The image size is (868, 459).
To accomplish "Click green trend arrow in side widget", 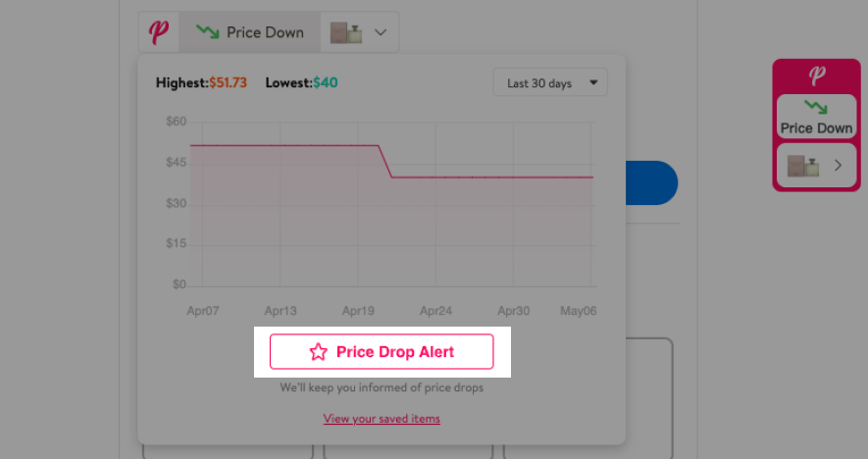I will (815, 106).
